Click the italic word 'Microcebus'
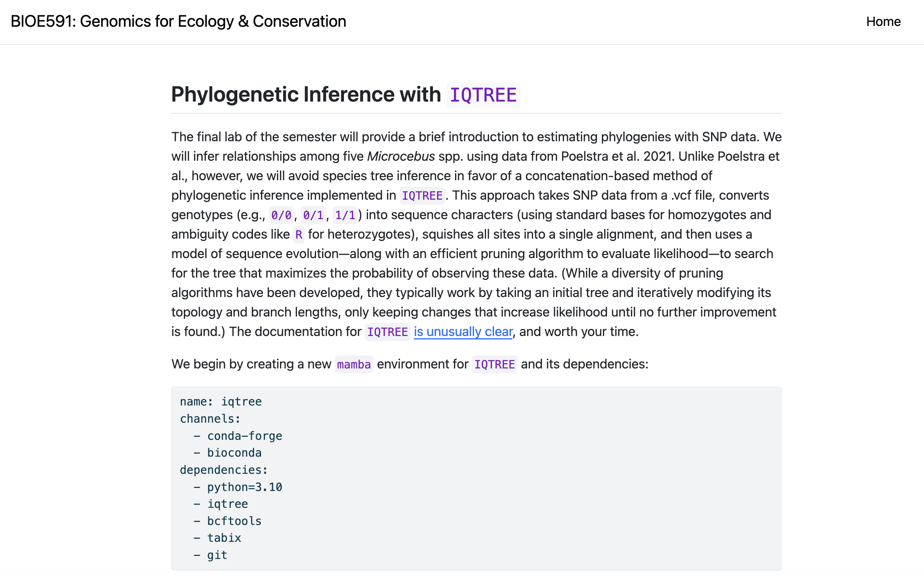Image resolution: width=924 pixels, height=575 pixels. click(x=401, y=156)
